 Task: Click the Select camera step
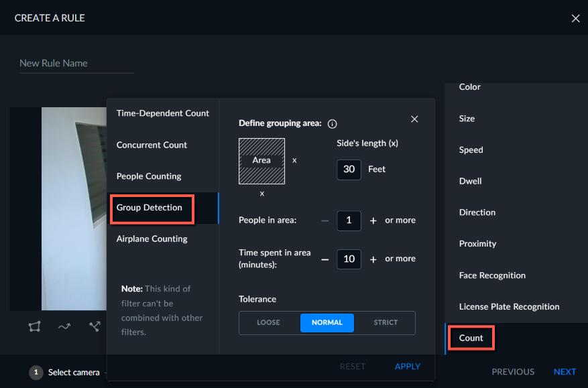(x=64, y=373)
